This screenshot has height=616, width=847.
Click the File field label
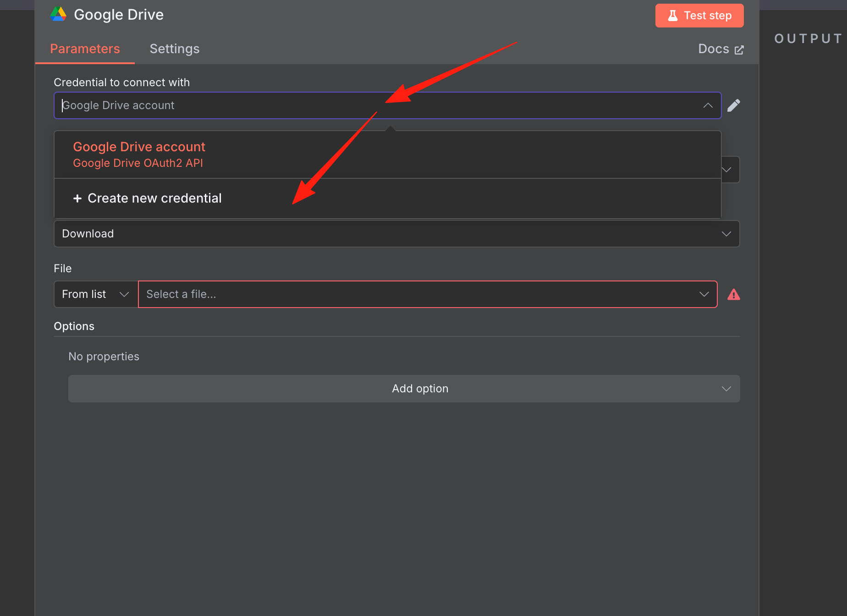[x=63, y=269]
